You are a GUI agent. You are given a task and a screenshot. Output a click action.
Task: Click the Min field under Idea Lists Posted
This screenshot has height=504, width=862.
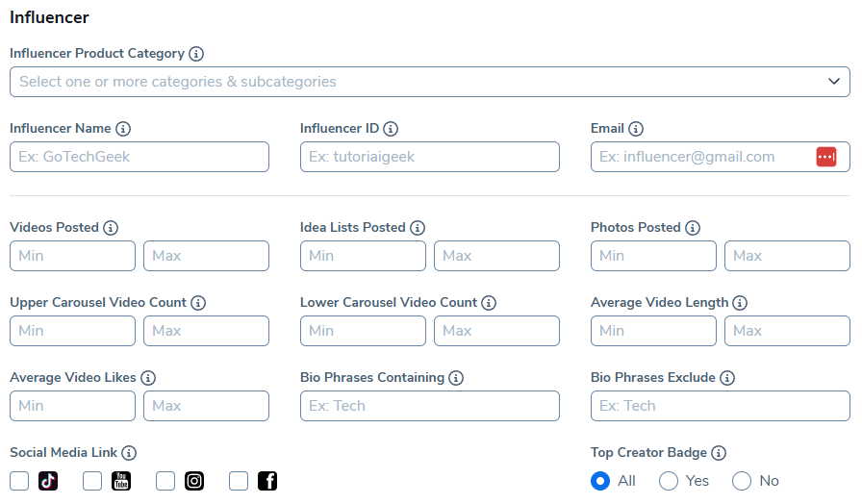point(363,256)
